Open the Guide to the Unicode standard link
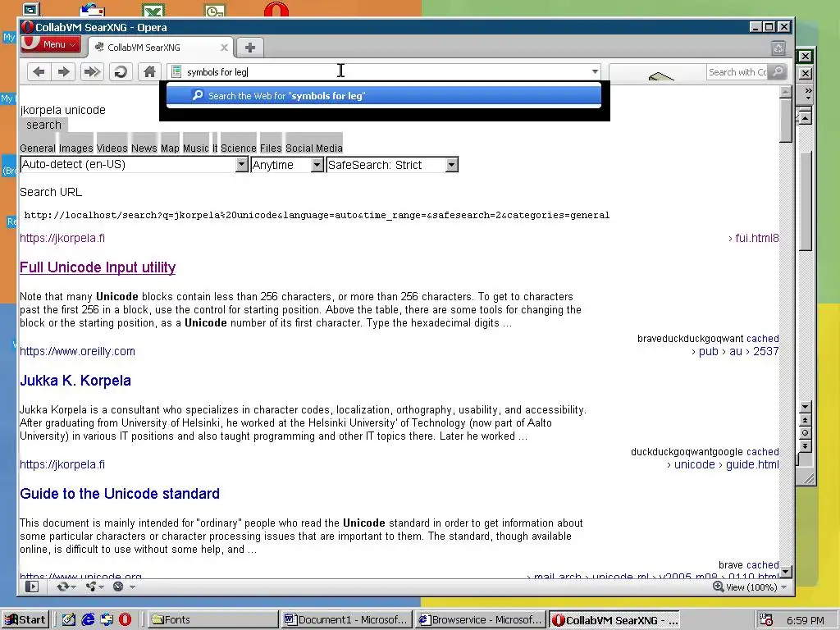The width and height of the screenshot is (840, 630). (x=120, y=493)
